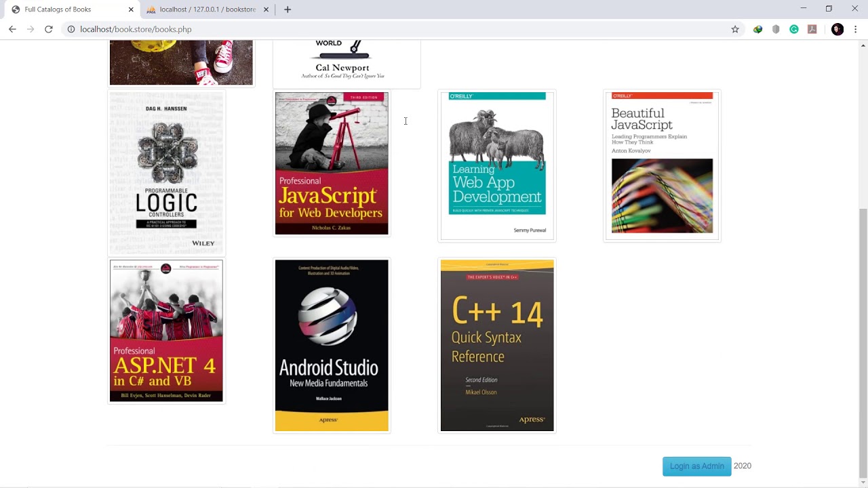Viewport: 868px width, 488px height.
Task: Open the book cover showing red sneakers
Action: [181, 62]
